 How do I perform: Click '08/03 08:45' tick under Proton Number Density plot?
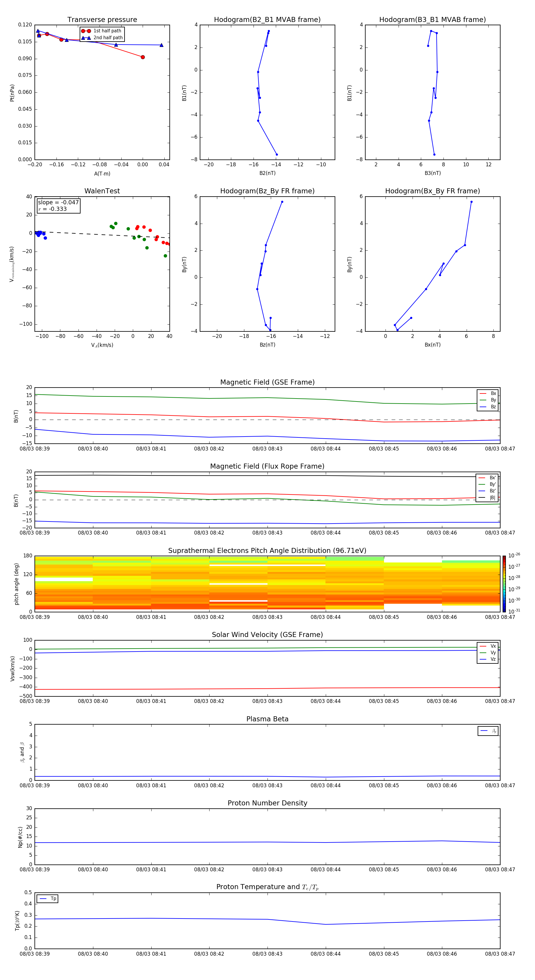[384, 870]
